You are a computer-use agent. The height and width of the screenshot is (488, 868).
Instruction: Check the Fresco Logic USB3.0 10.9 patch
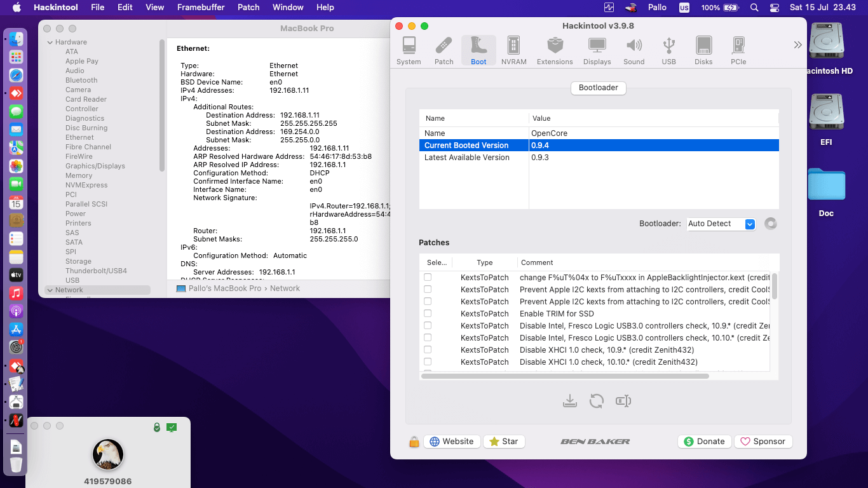pos(428,325)
